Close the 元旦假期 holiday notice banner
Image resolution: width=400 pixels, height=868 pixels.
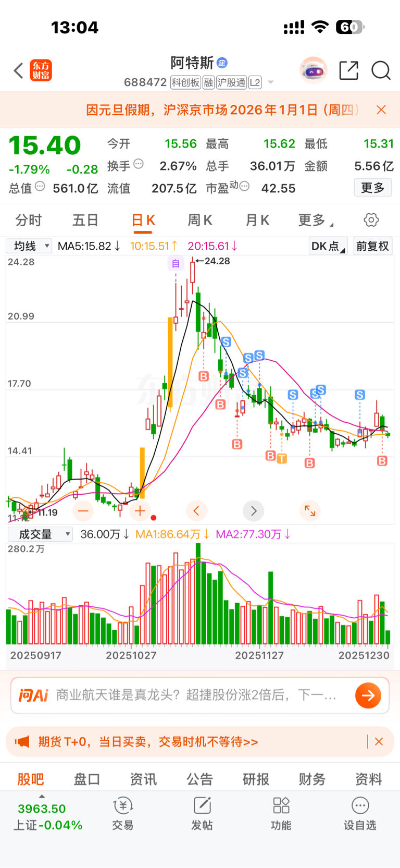(x=381, y=109)
